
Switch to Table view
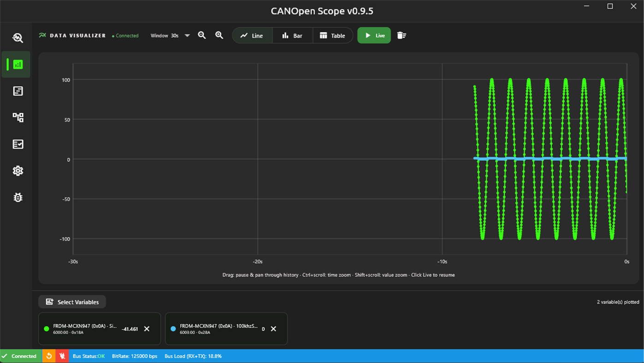333,36
